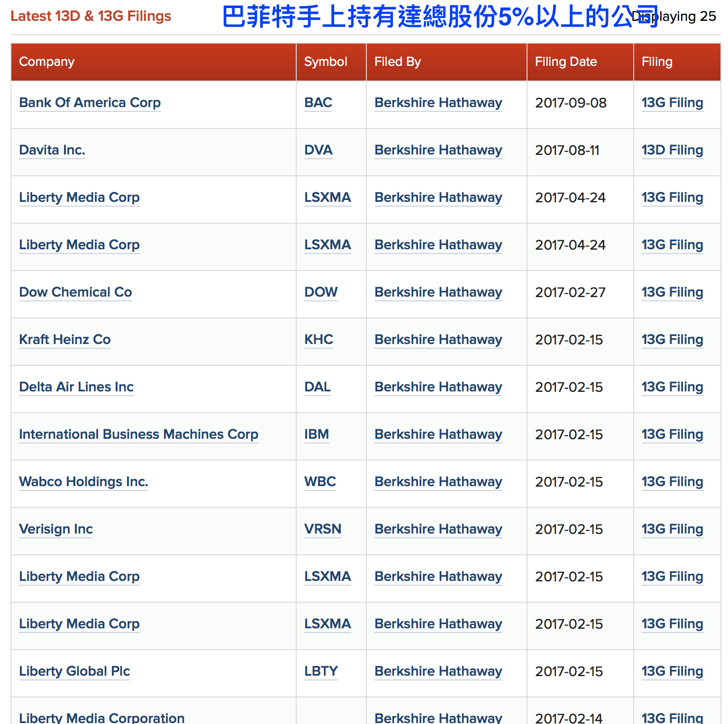Open International Business Machines Corp page

tap(138, 434)
